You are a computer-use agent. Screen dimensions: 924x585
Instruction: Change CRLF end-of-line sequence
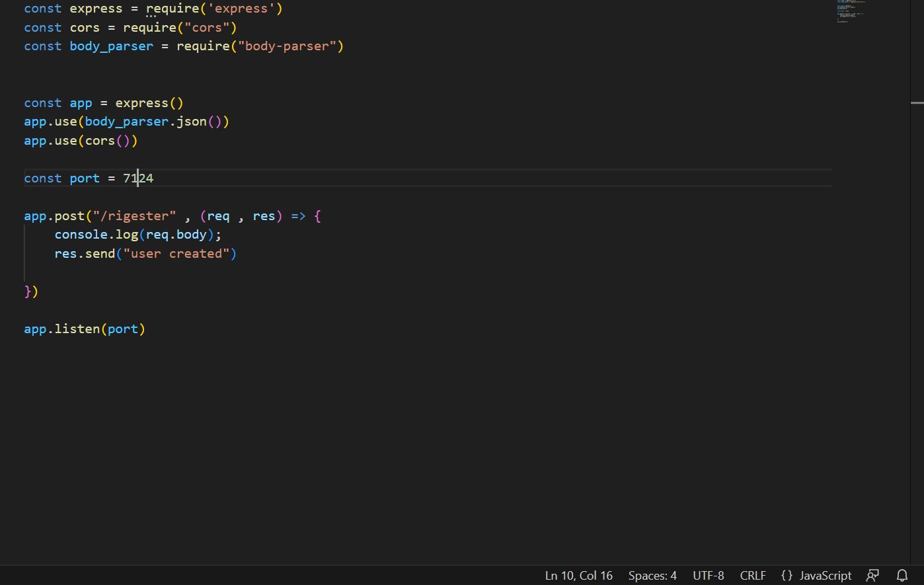(x=753, y=576)
